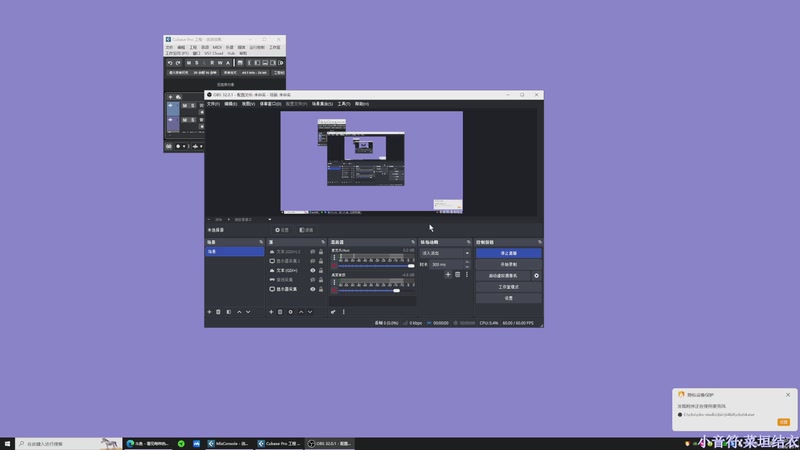Mute the first Cubase track with M button

[185, 105]
